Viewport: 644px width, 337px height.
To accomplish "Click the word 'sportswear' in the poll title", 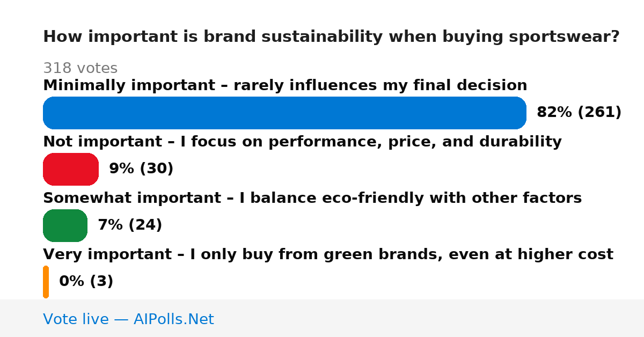I will click(x=561, y=38).
